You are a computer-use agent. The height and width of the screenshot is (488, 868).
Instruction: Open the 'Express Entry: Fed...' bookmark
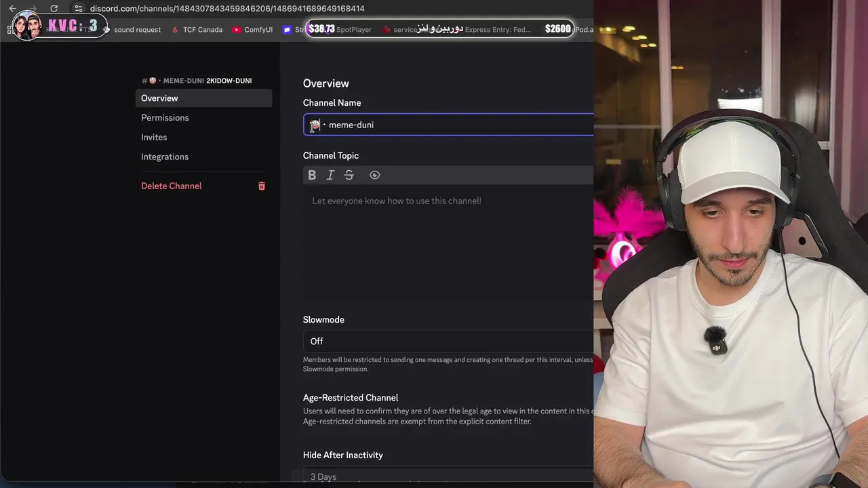pos(498,30)
